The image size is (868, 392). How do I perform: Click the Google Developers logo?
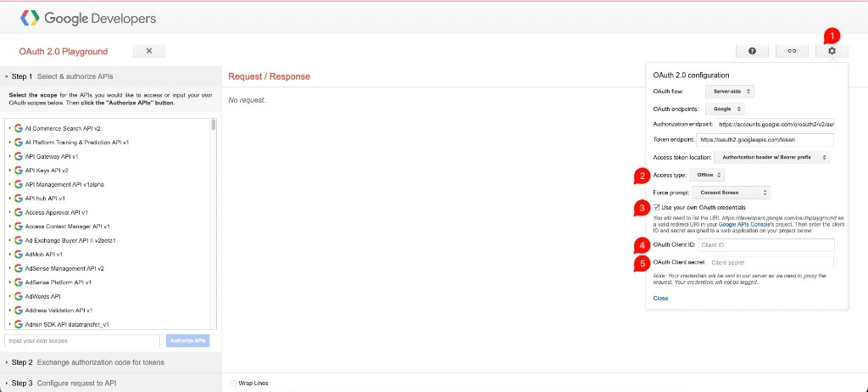click(88, 19)
